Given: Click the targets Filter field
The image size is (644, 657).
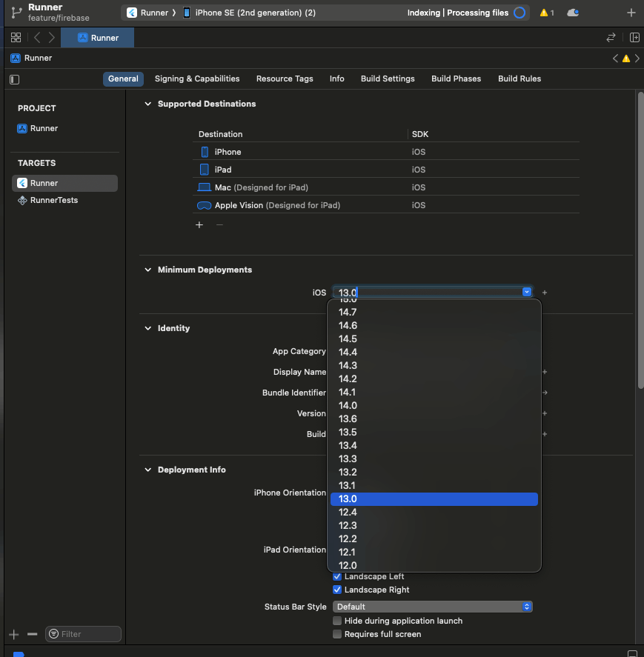Looking at the screenshot, I should [x=84, y=634].
